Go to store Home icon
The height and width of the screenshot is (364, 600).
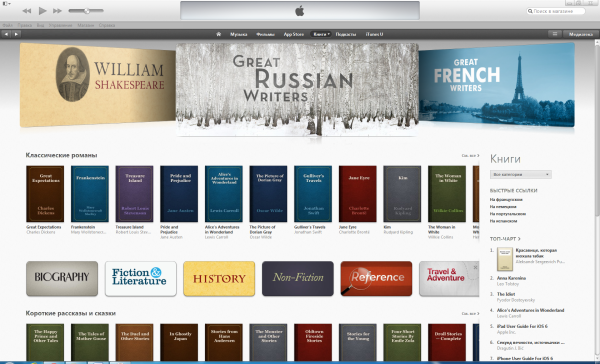218,34
